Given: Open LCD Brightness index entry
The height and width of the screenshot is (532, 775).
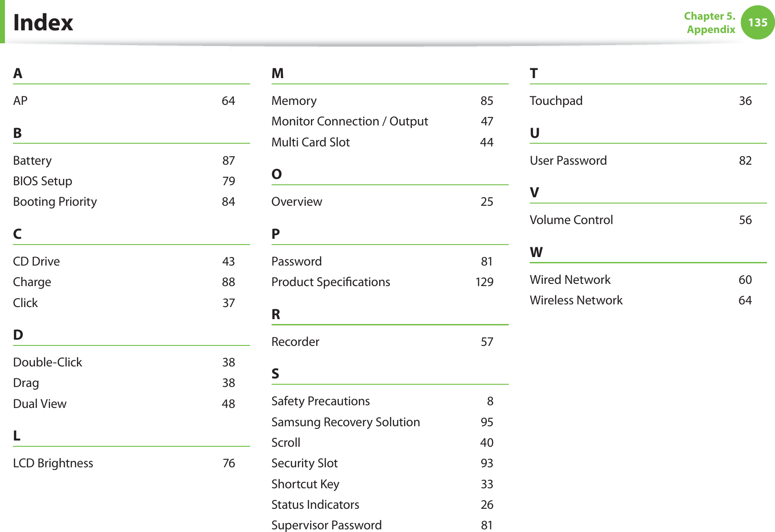Looking at the screenshot, I should 53,463.
